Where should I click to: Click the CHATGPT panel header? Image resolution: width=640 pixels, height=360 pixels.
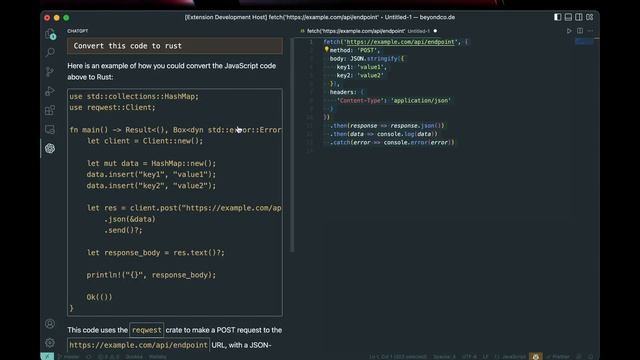coord(78,31)
